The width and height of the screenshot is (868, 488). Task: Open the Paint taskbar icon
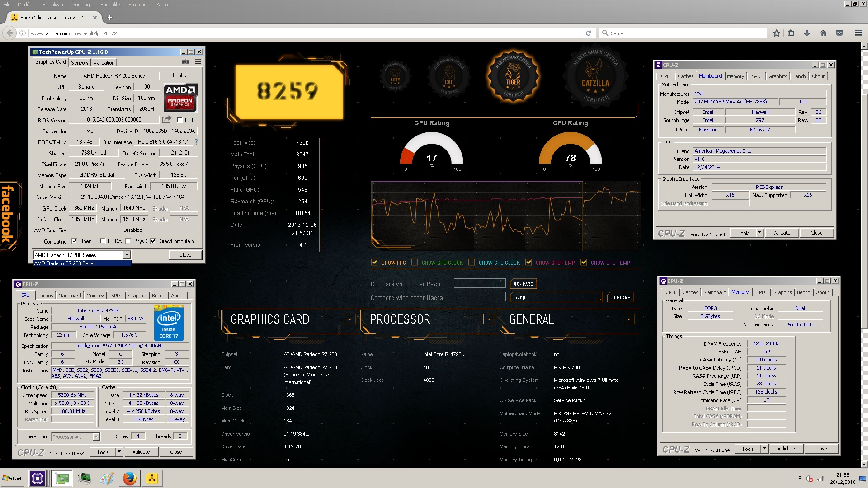click(x=107, y=478)
